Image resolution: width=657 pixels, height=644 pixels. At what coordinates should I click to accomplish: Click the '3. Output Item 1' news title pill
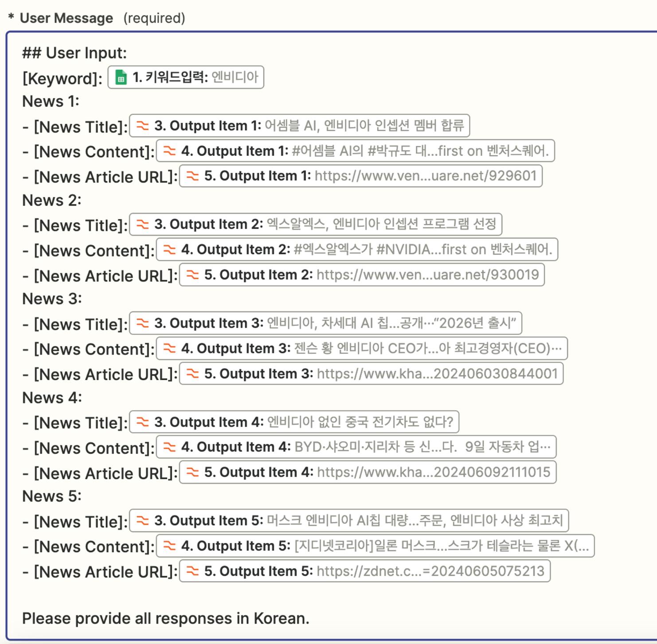pos(300,126)
